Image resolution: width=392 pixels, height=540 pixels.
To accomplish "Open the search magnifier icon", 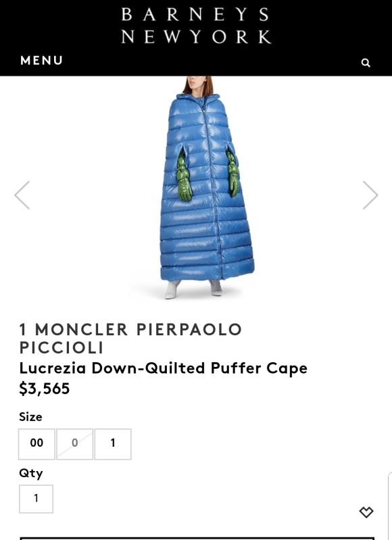I will pyautogui.click(x=366, y=63).
